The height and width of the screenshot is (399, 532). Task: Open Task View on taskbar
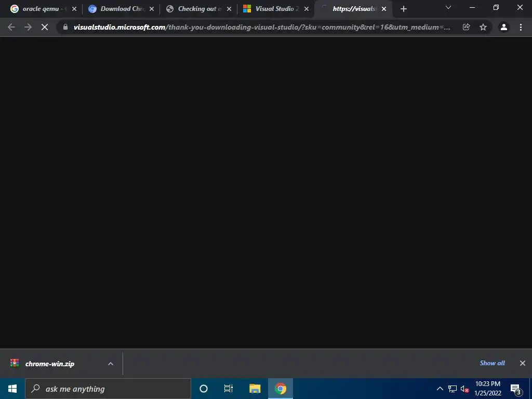click(229, 389)
